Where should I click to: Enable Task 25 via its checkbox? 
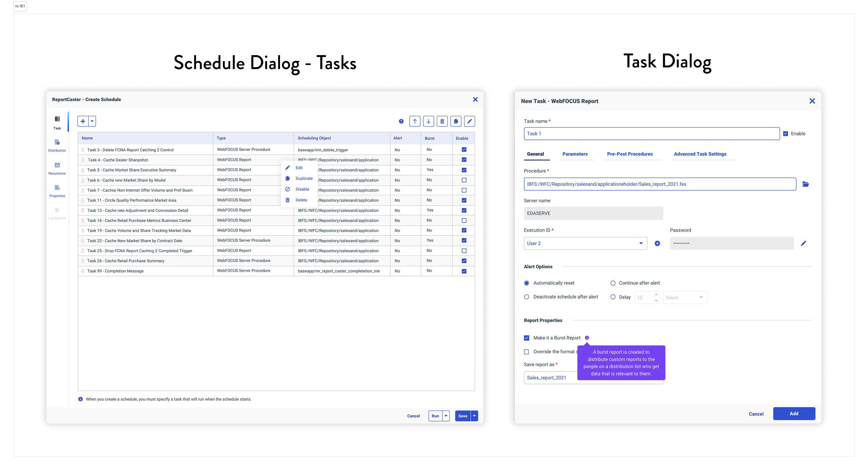pos(464,251)
